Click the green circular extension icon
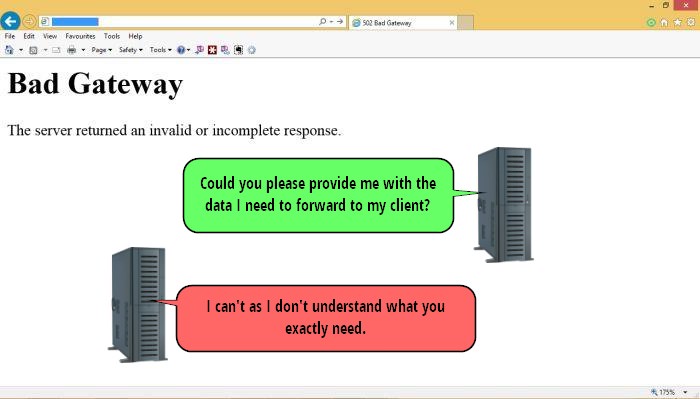The width and height of the screenshot is (700, 399). point(651,22)
